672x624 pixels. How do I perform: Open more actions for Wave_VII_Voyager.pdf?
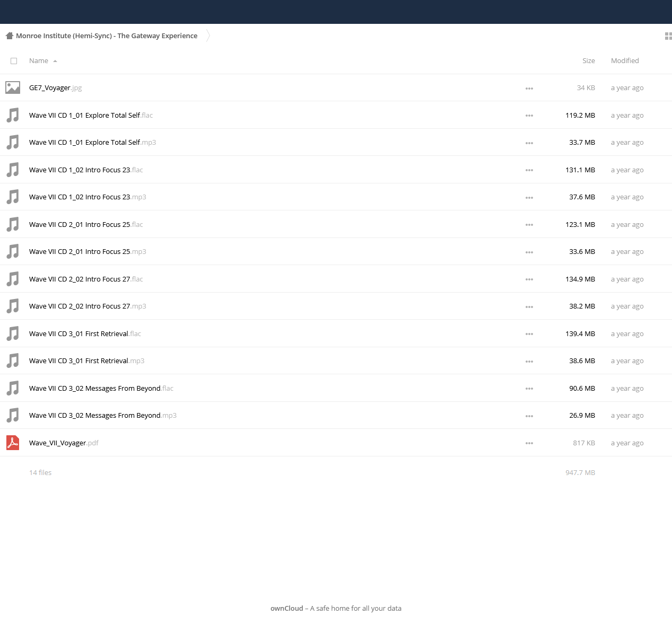529,443
